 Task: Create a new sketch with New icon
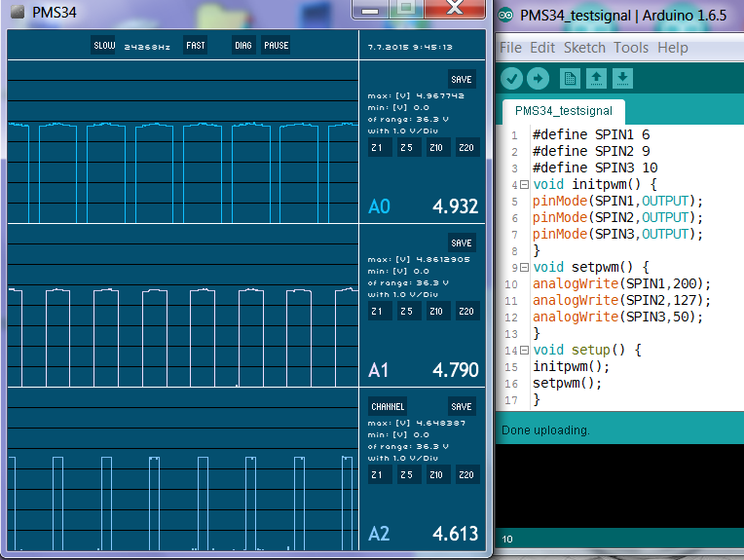pyautogui.click(x=570, y=79)
